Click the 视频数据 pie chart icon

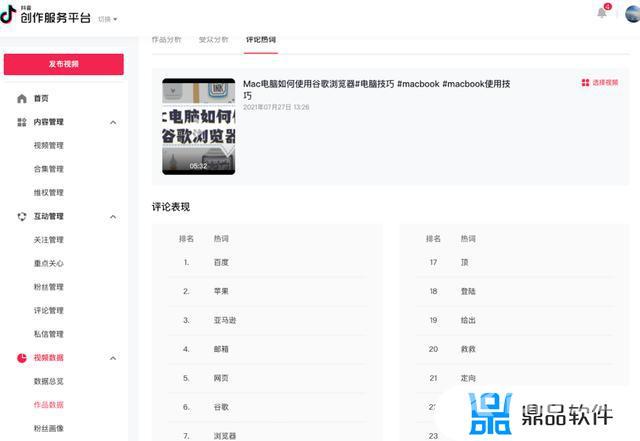tap(22, 358)
